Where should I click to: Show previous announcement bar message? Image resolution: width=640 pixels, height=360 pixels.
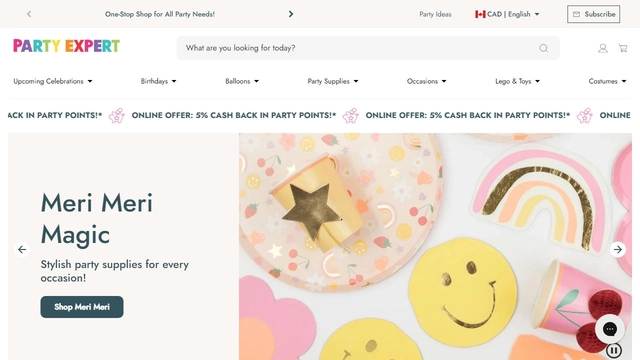[x=29, y=14]
